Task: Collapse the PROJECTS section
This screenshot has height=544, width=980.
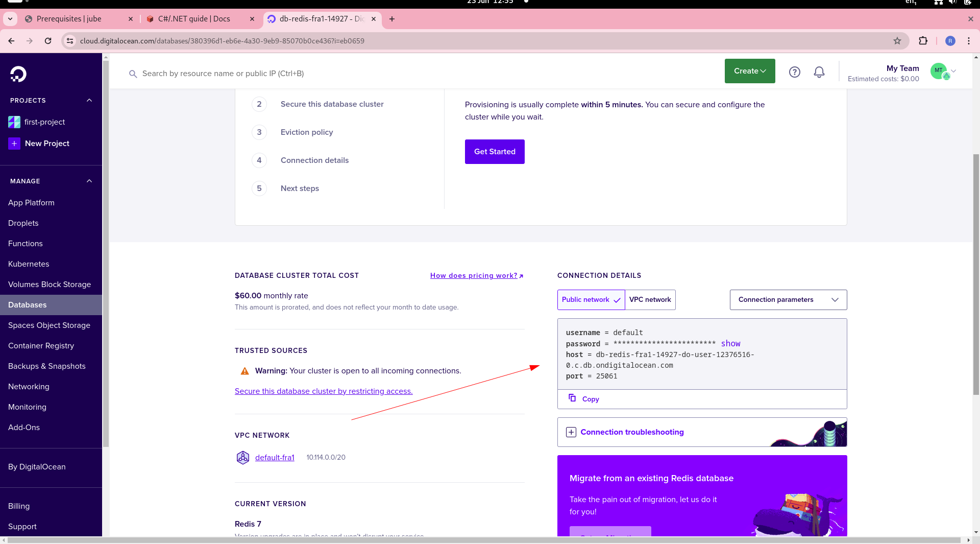Action: point(89,101)
